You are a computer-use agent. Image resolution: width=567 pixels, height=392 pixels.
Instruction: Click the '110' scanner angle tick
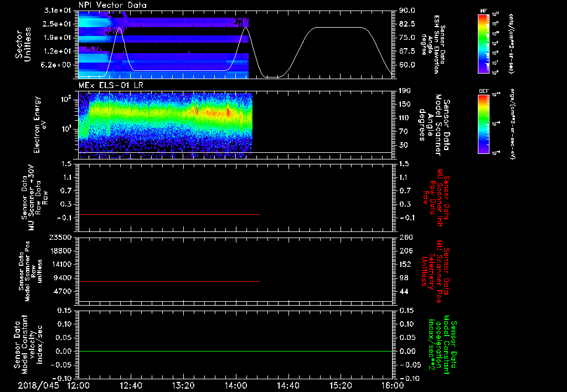tap(405, 118)
